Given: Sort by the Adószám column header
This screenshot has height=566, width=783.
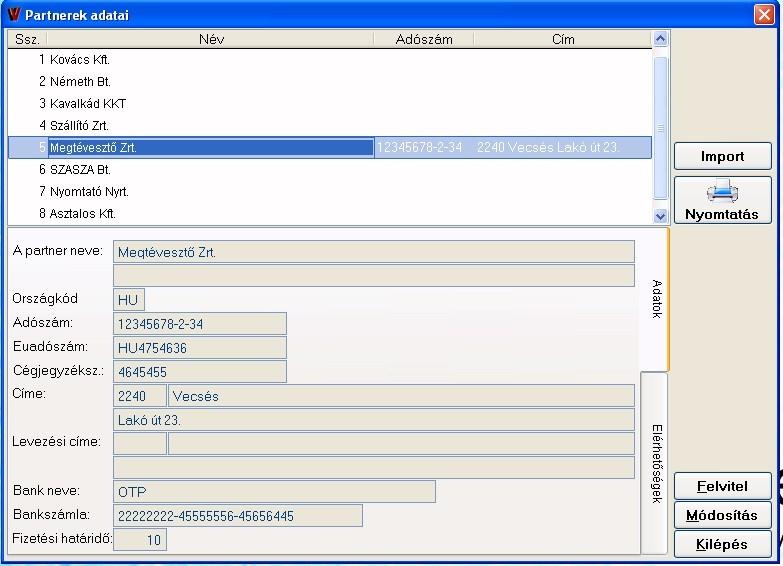Looking at the screenshot, I should point(424,39).
